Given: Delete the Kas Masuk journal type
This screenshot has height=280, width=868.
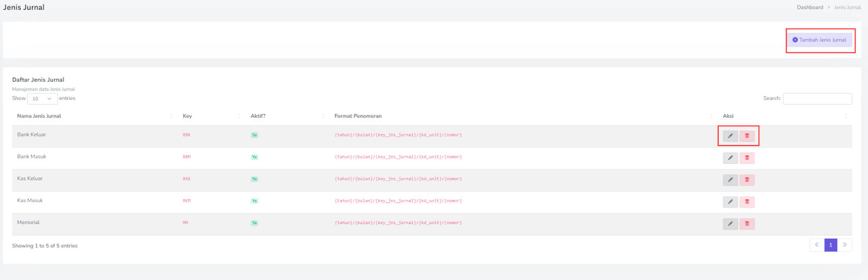Looking at the screenshot, I should (747, 202).
